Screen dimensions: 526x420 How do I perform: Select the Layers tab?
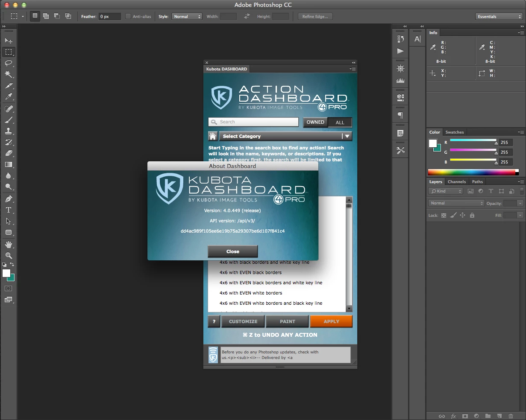pos(435,182)
